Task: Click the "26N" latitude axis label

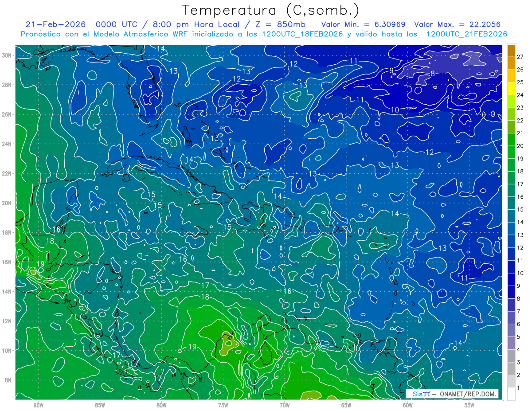Action: coord(7,114)
